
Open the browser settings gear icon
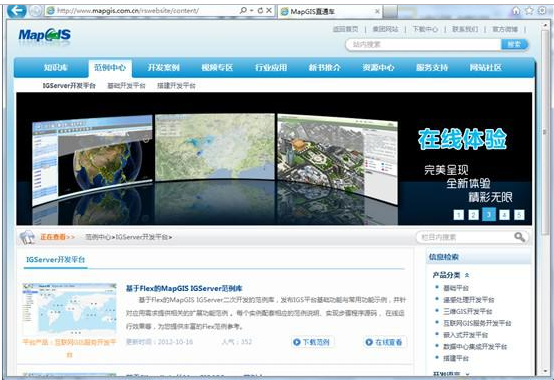[x=542, y=11]
